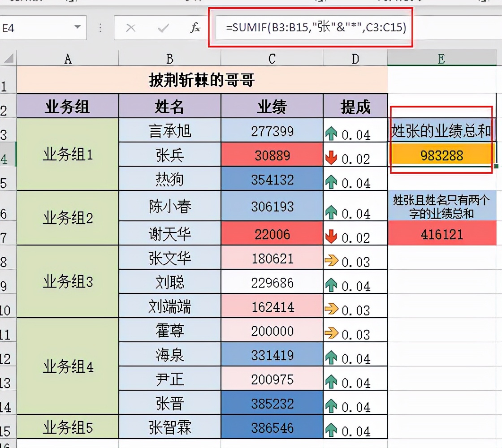The image size is (502, 448).
Task: Select performance cell 180621
Action: coord(272,257)
